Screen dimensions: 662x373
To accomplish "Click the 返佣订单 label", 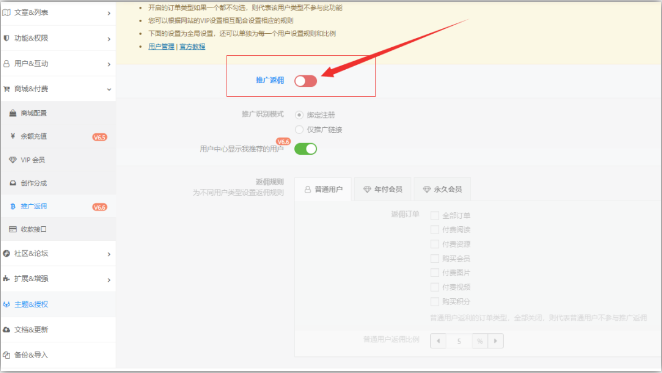I will coord(405,214).
